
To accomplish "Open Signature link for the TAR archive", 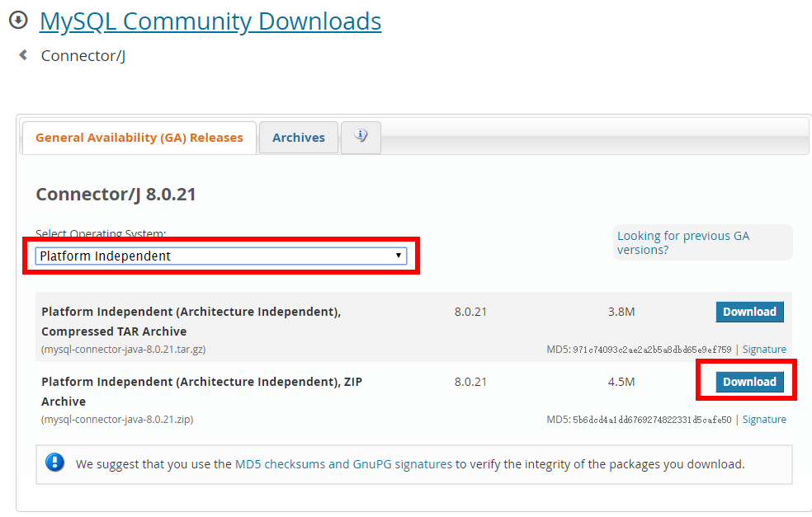I will (x=763, y=349).
